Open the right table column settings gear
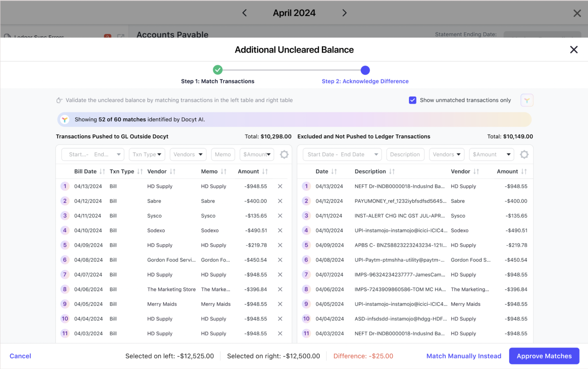Screen dimensions: 588x369 [524, 154]
